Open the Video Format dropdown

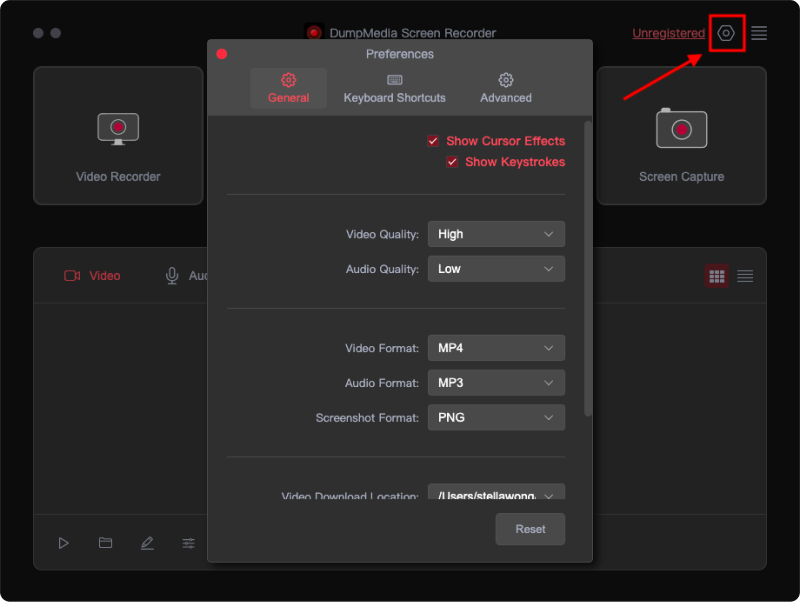(496, 348)
